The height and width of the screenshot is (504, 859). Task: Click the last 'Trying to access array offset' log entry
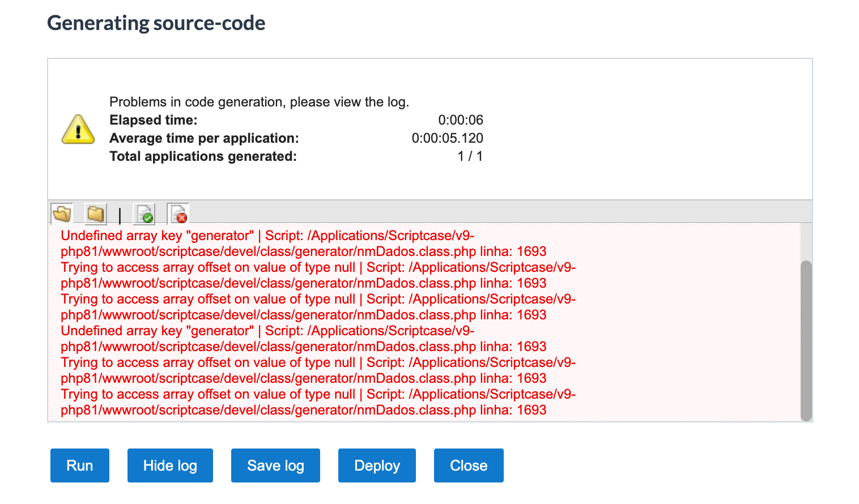318,402
